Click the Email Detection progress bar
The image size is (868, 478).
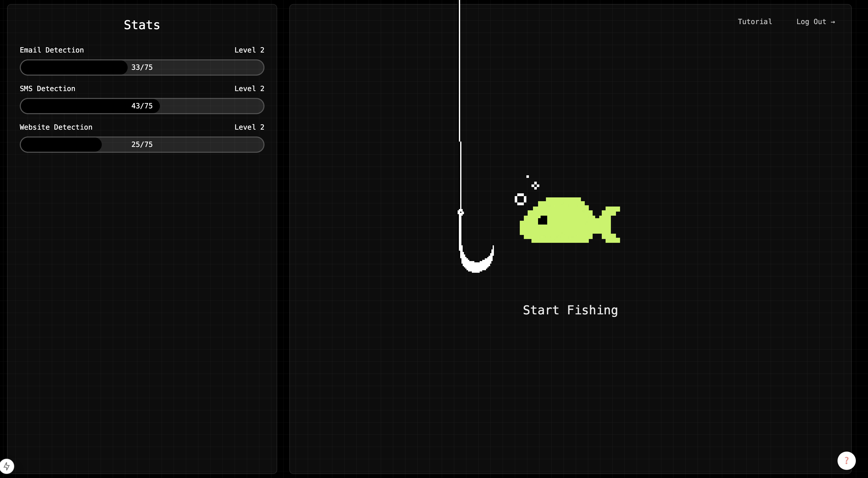(x=142, y=67)
